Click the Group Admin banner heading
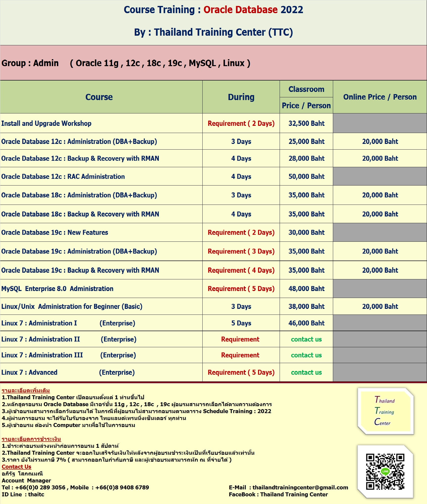 (x=126, y=63)
